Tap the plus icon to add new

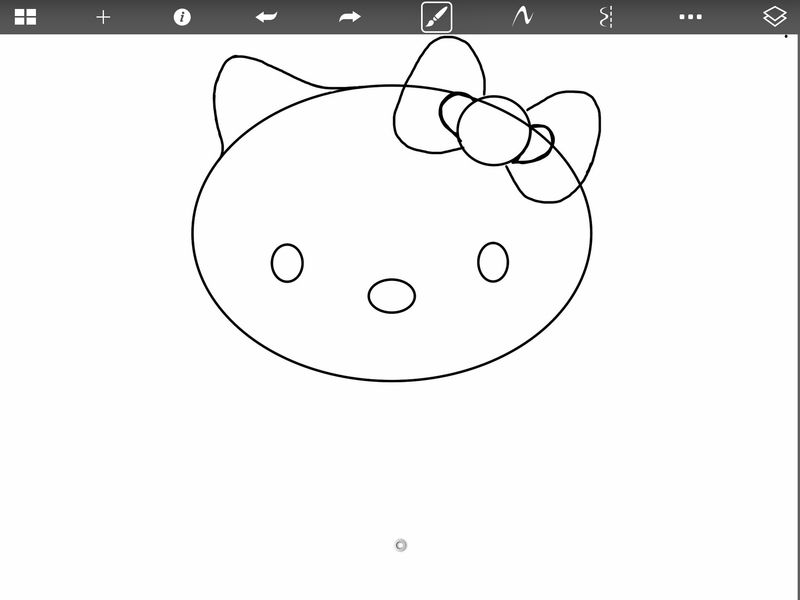point(103,17)
